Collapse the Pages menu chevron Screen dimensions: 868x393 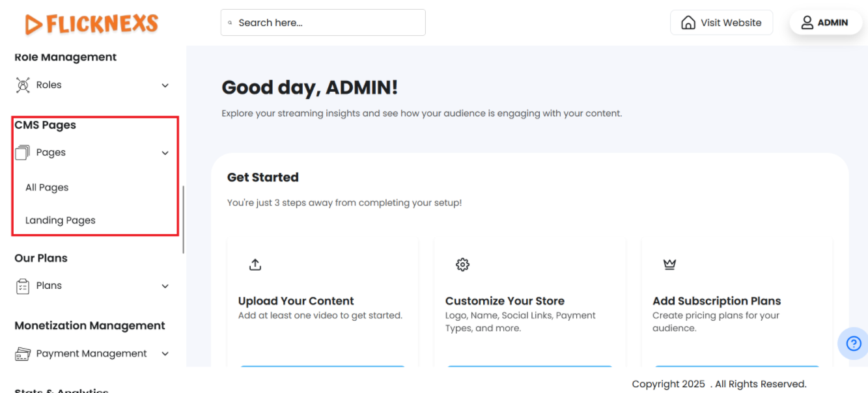pos(165,153)
